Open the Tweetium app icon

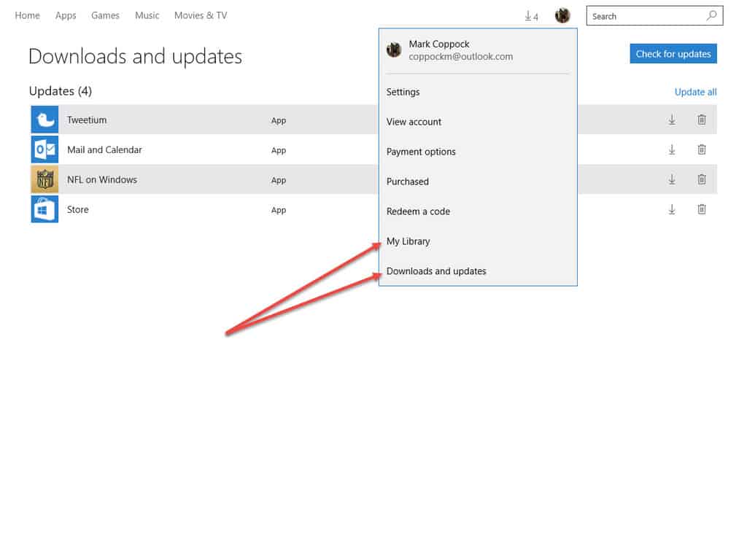(x=44, y=120)
